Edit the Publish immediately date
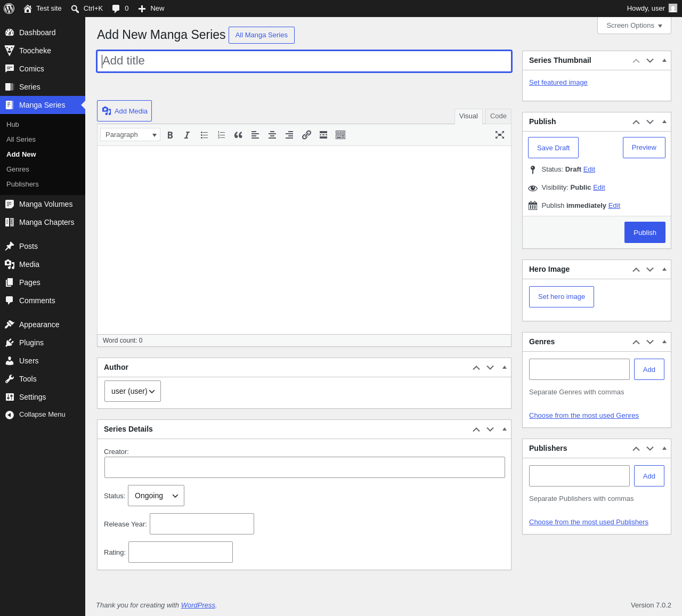Image resolution: width=682 pixels, height=616 pixels. click(x=614, y=206)
